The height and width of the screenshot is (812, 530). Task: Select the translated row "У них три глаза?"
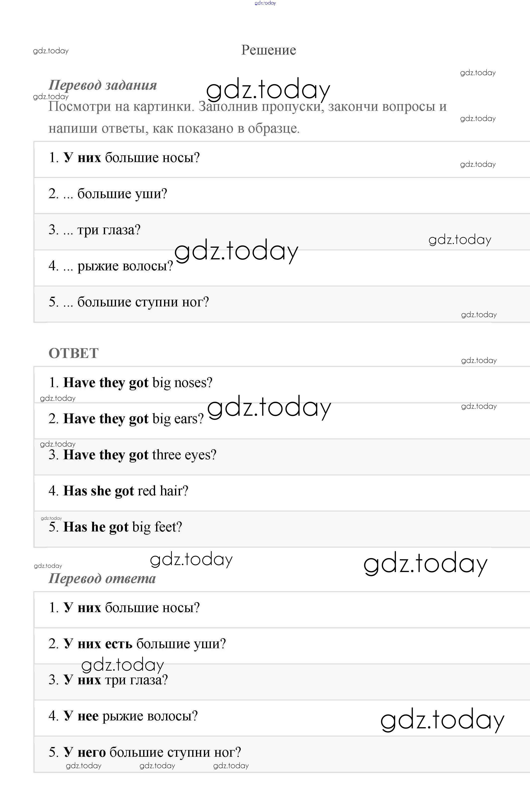click(108, 680)
